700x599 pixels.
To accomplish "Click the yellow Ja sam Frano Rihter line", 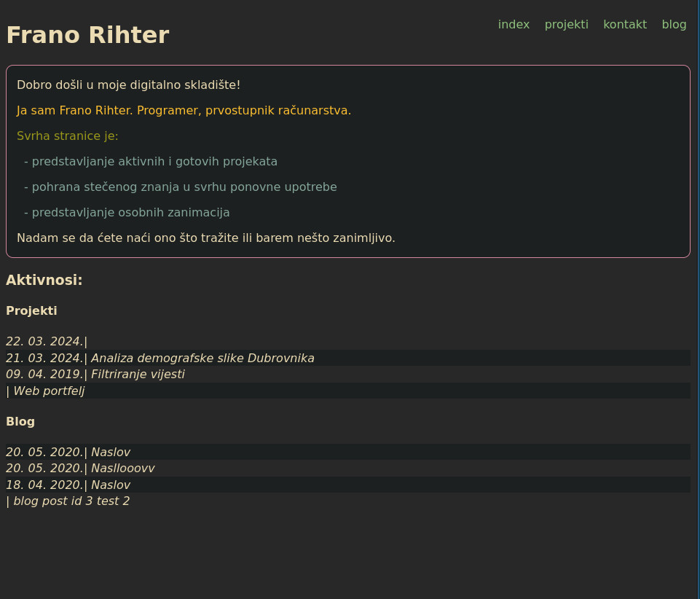I will tap(184, 111).
